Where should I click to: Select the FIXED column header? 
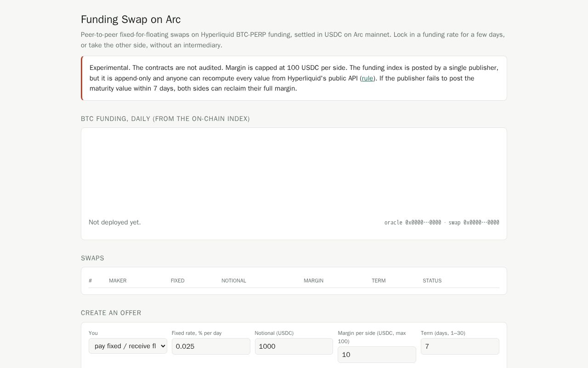pyautogui.click(x=178, y=281)
